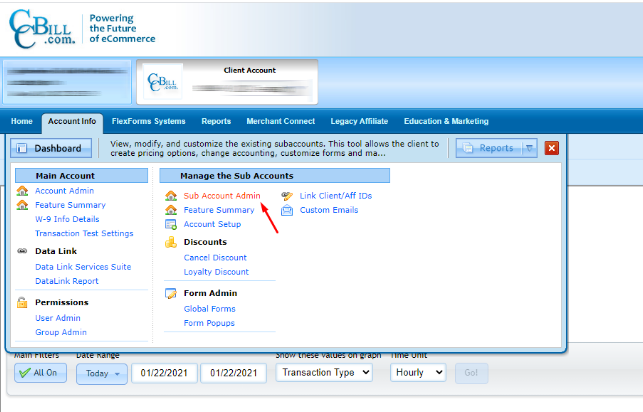Open the Reports menu in navigation bar
Screen dimensions: 643x412
[216, 121]
